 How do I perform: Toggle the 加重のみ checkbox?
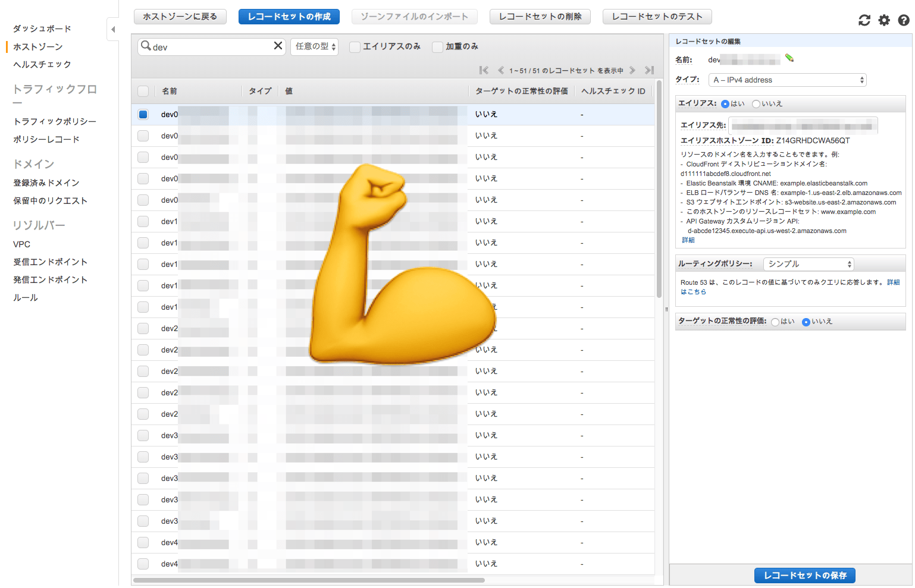(x=437, y=47)
